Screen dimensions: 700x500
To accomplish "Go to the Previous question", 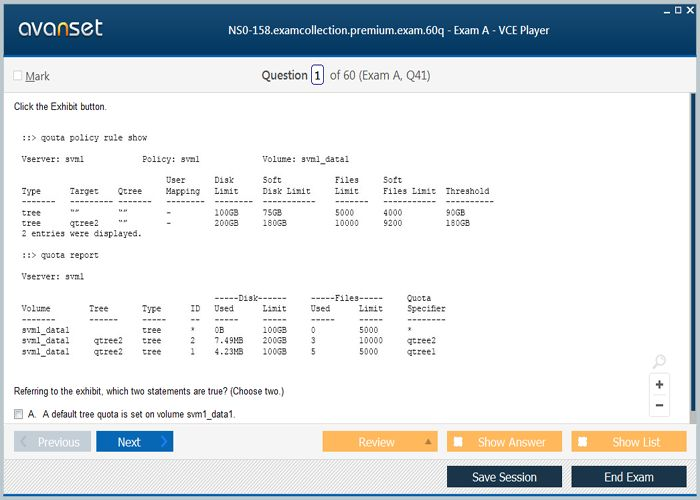I will point(52,442).
